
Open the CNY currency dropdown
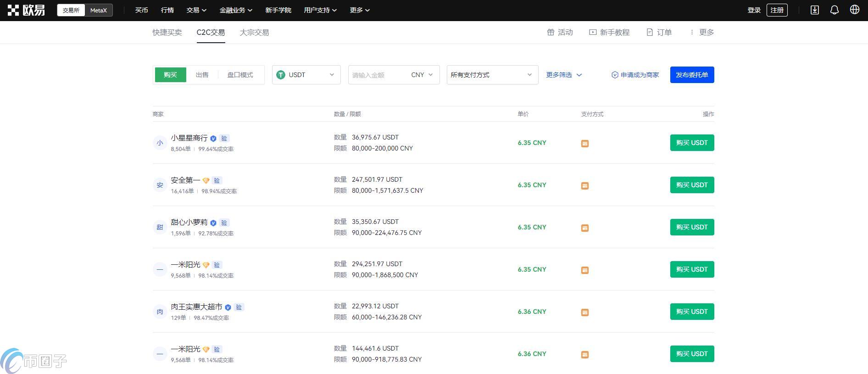[x=422, y=75]
